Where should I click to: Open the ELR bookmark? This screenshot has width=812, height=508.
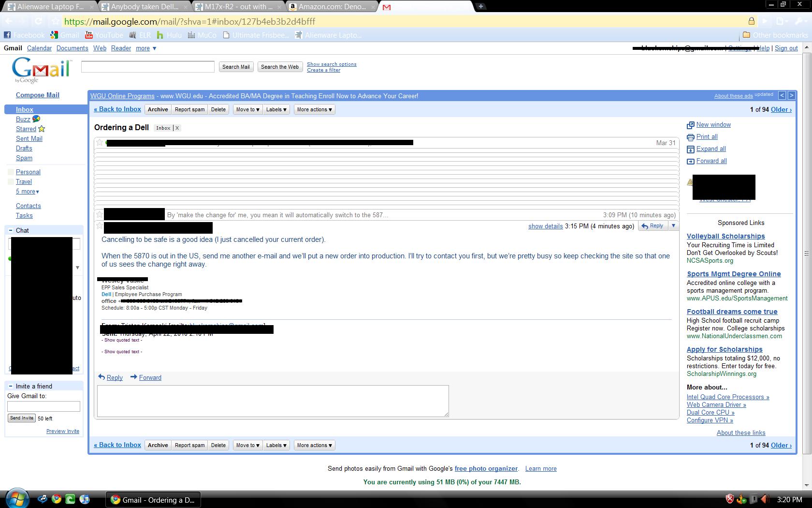pos(140,35)
